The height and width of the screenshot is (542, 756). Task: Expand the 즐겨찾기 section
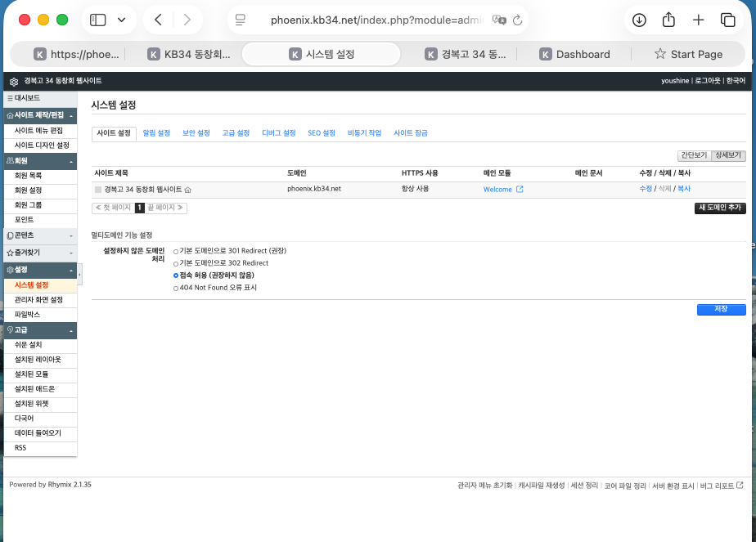click(40, 253)
